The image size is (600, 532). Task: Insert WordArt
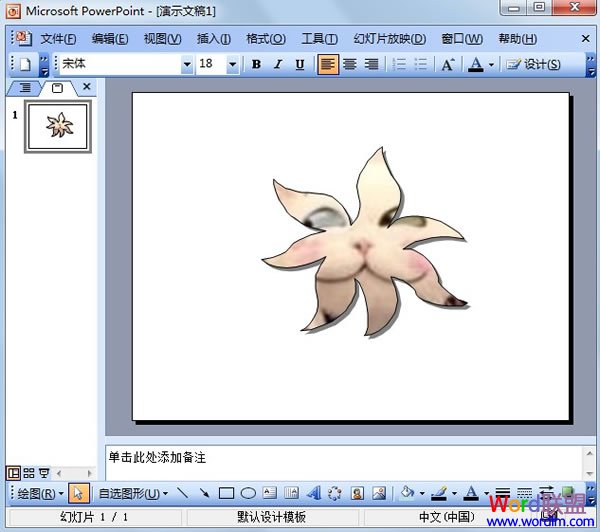click(314, 493)
